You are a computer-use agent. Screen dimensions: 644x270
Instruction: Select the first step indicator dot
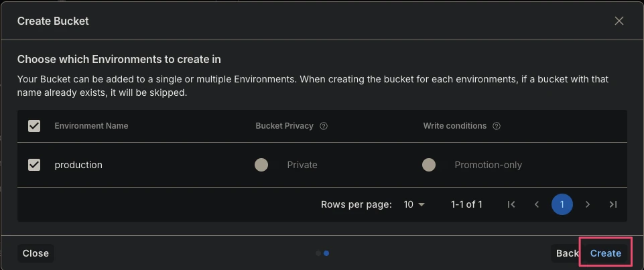[318, 254]
